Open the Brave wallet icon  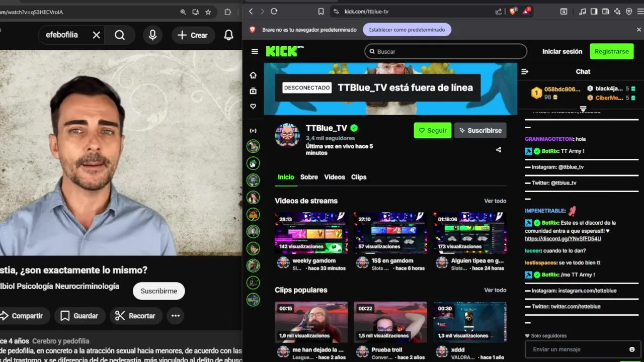[x=606, y=11]
